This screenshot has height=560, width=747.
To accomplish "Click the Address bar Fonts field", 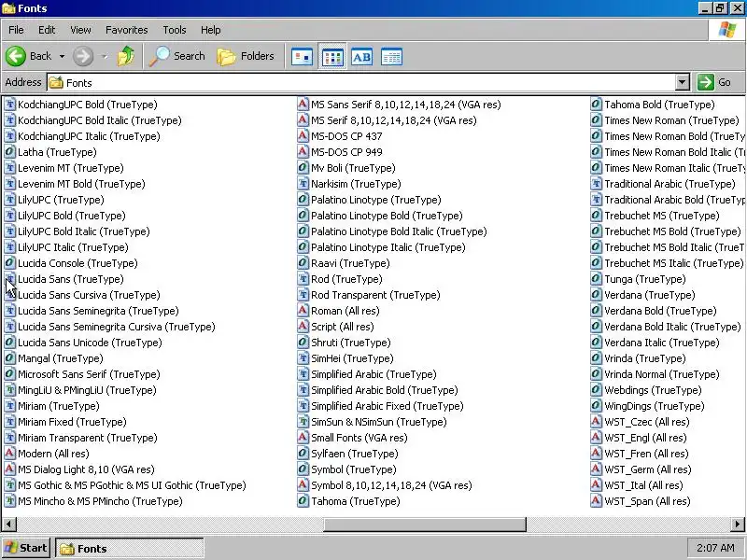I will (361, 82).
